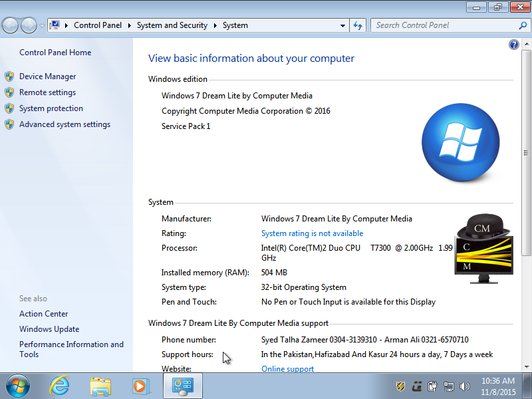
Task: Click heading "View basic information about your computer"
Action: click(251, 59)
